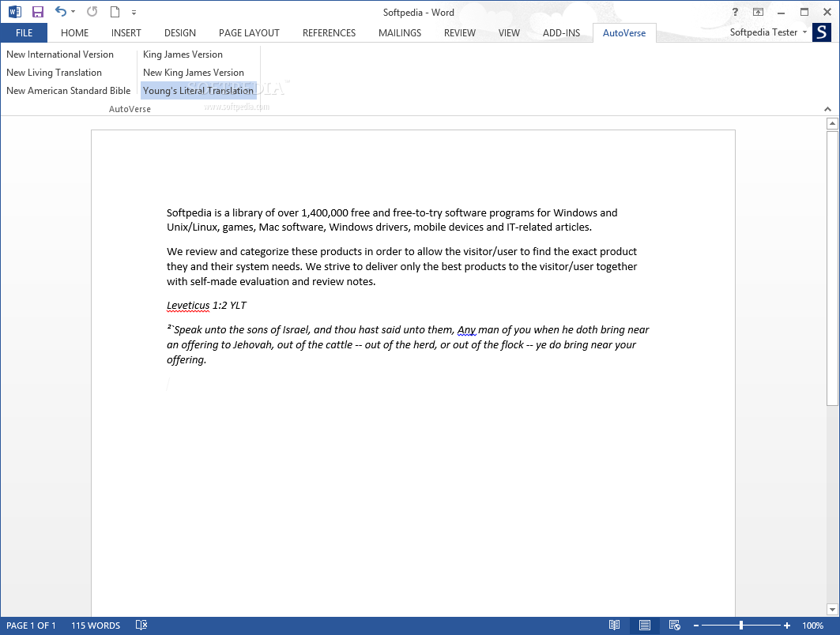Screen dimensions: 840x635
Task: Open the FILE tab
Action: point(24,32)
